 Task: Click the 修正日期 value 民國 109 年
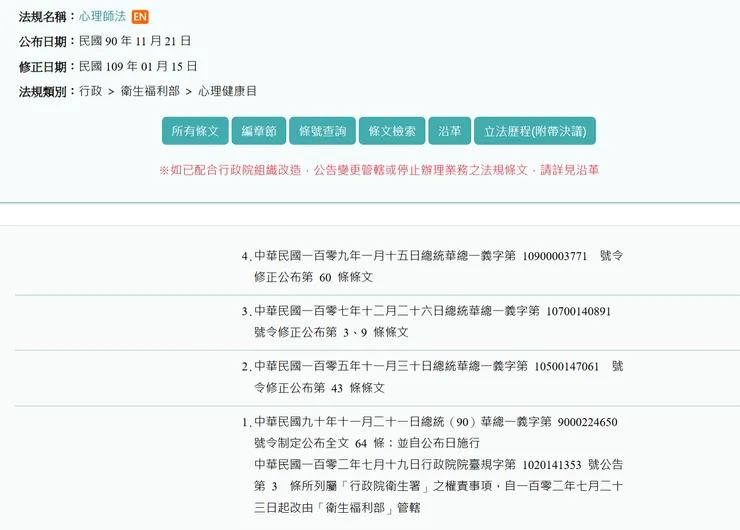tap(138, 67)
